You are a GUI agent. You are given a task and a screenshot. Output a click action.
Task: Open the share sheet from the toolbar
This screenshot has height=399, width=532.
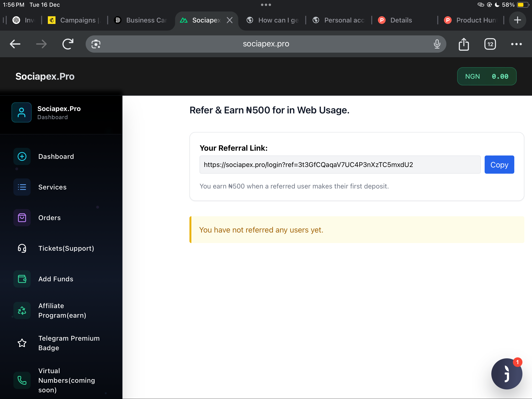(464, 44)
